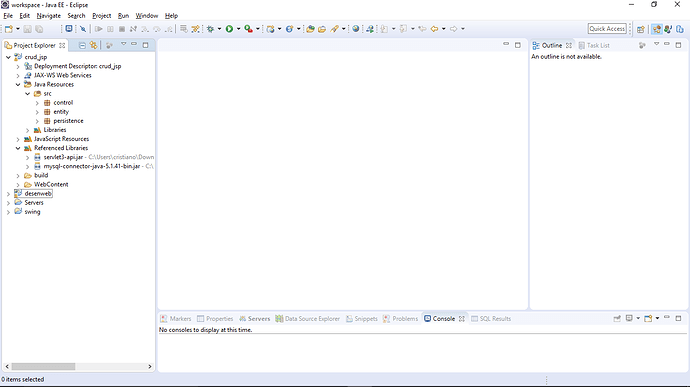Click the Search flashlight icon
This screenshot has width=690, height=387.
click(335, 29)
